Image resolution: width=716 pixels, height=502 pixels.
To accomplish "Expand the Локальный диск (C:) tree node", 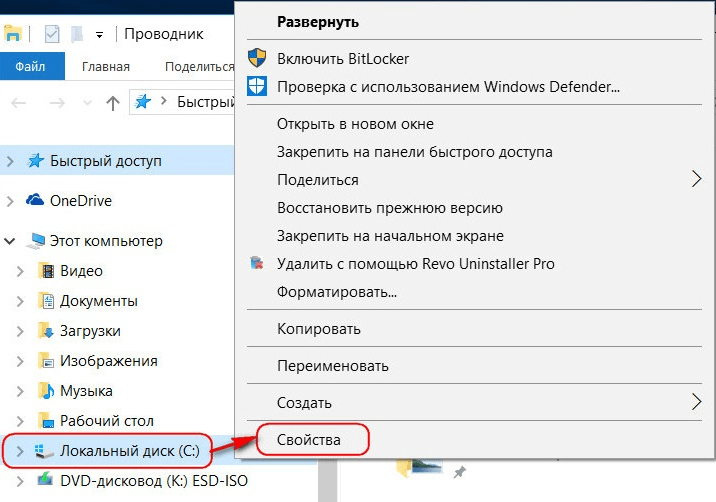I will (10, 451).
